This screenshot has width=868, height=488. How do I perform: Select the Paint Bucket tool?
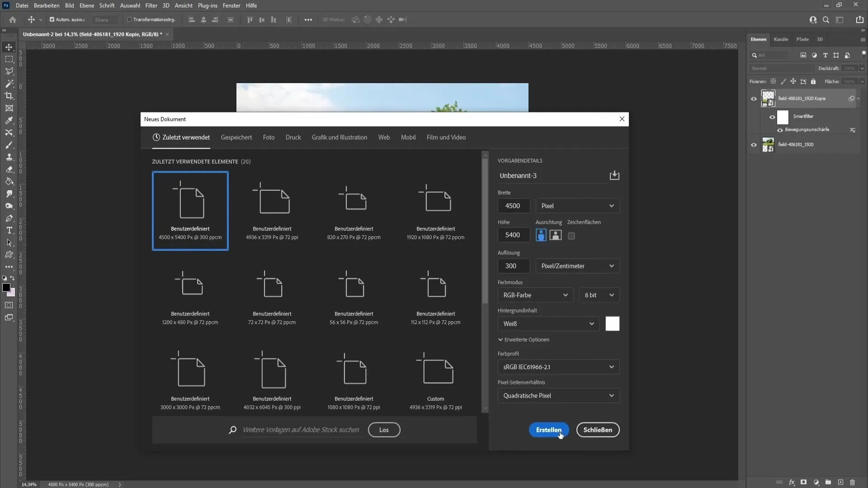coord(9,182)
